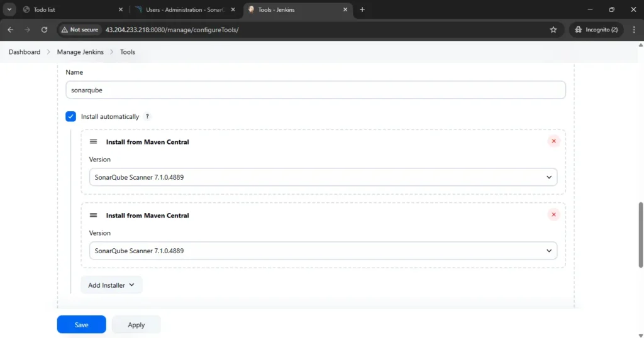644x338 pixels.
Task: Open the Add Installer dropdown
Action: coord(111,285)
